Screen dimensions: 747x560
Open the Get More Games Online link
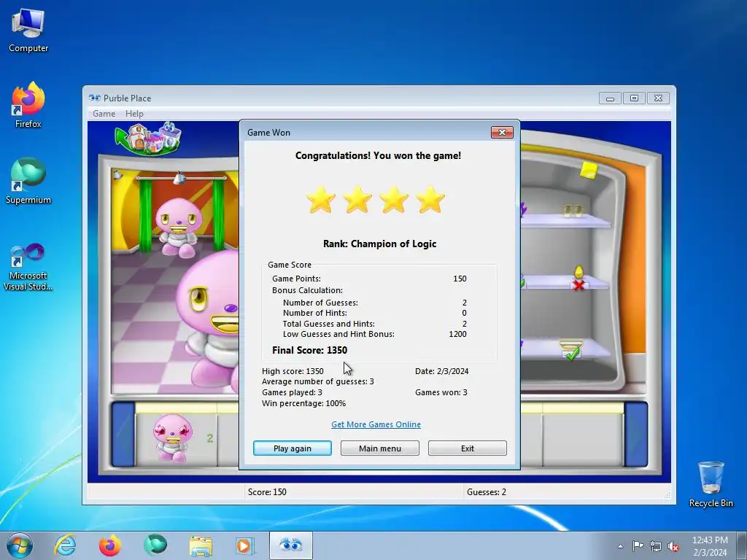click(376, 424)
